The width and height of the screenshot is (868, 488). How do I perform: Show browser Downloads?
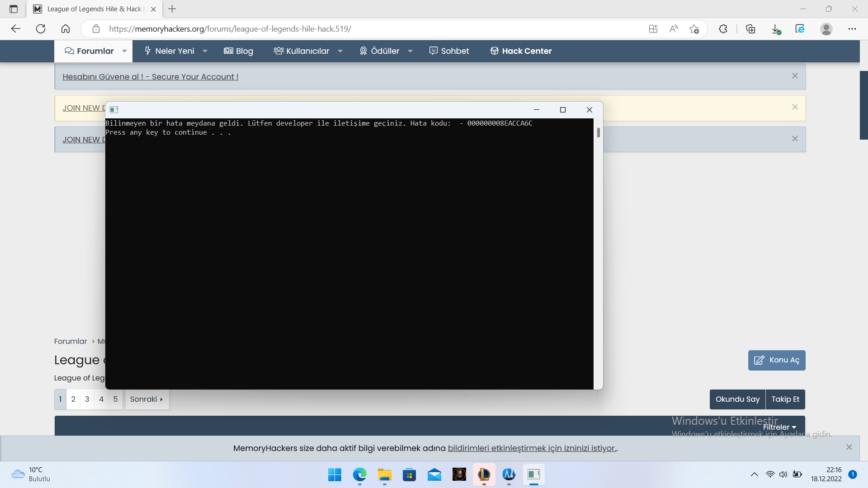pyautogui.click(x=776, y=29)
